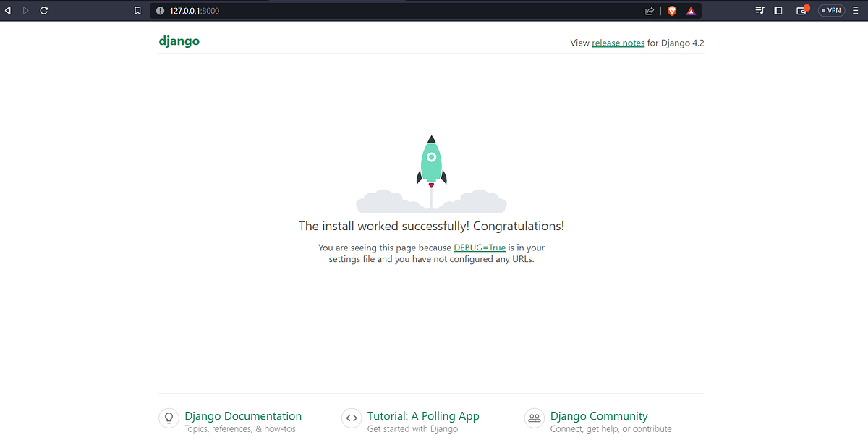Enable Brave VPN

click(830, 10)
